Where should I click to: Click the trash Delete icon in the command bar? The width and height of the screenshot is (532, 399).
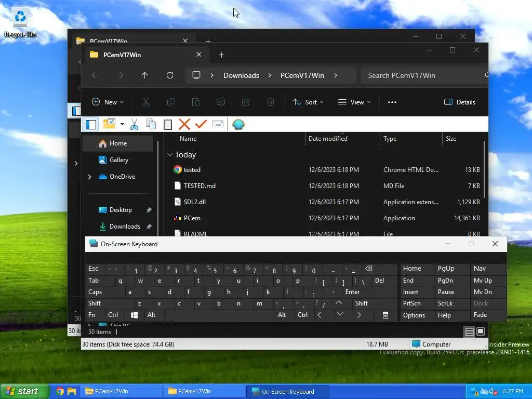pos(271,102)
